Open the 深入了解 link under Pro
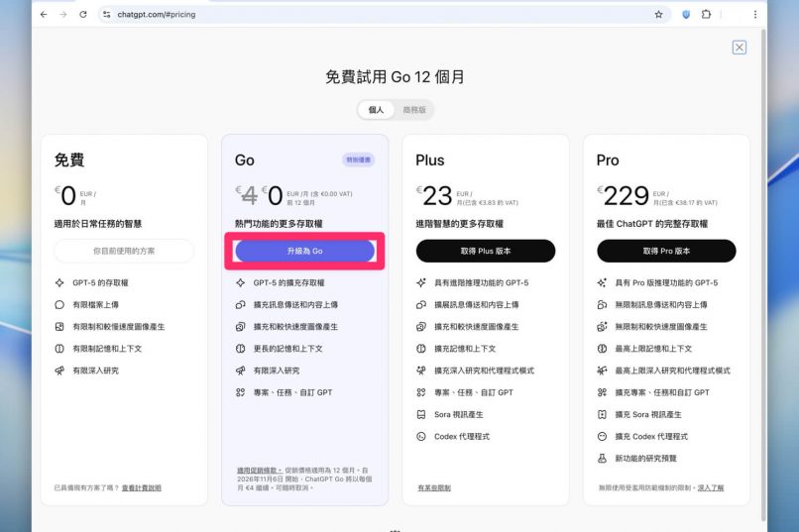 pyautogui.click(x=710, y=487)
